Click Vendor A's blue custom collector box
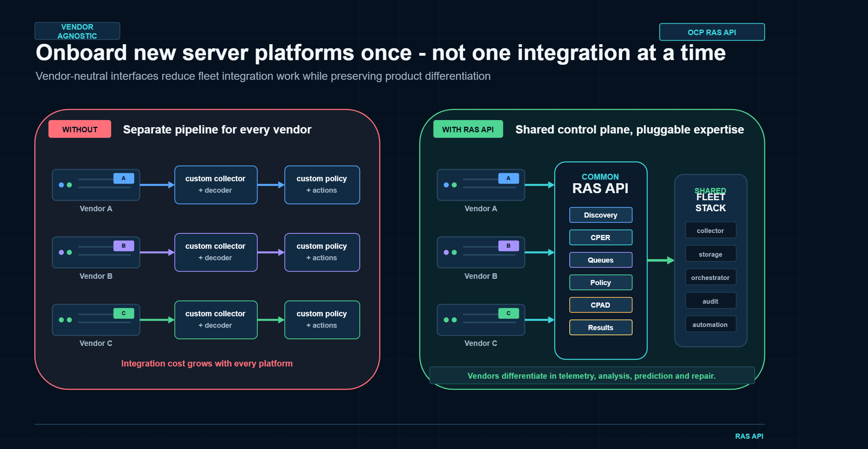The height and width of the screenshot is (449, 868). (x=216, y=185)
